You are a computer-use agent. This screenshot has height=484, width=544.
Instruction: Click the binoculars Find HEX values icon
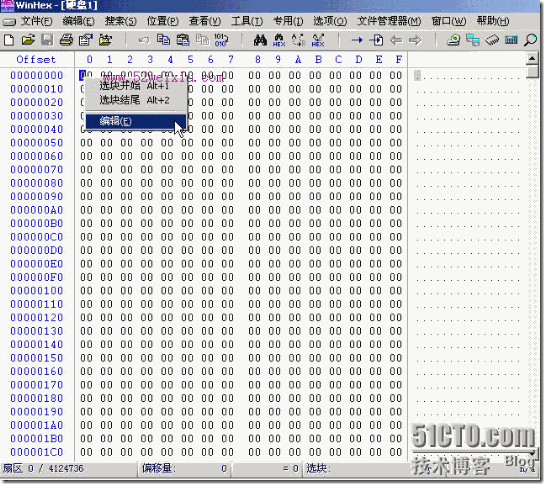point(279,40)
